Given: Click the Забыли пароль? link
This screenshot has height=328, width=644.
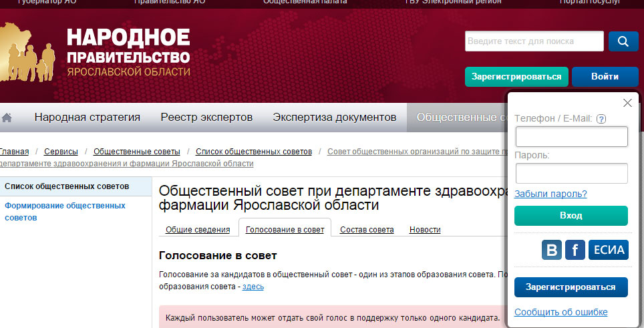Looking at the screenshot, I should tap(550, 194).
